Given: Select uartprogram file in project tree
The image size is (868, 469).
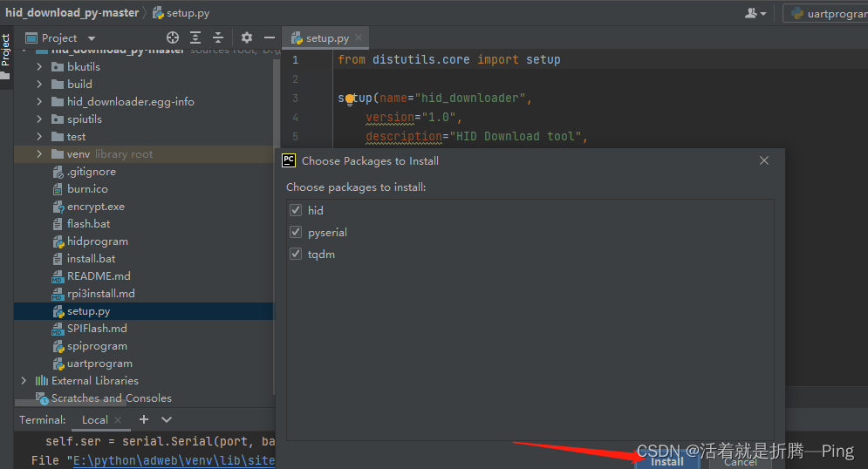Looking at the screenshot, I should click(x=99, y=364).
